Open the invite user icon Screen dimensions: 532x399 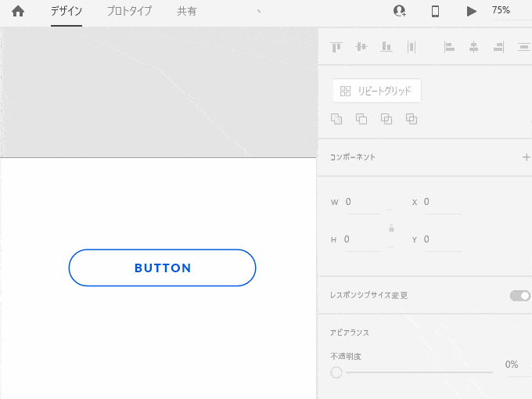[x=400, y=11]
